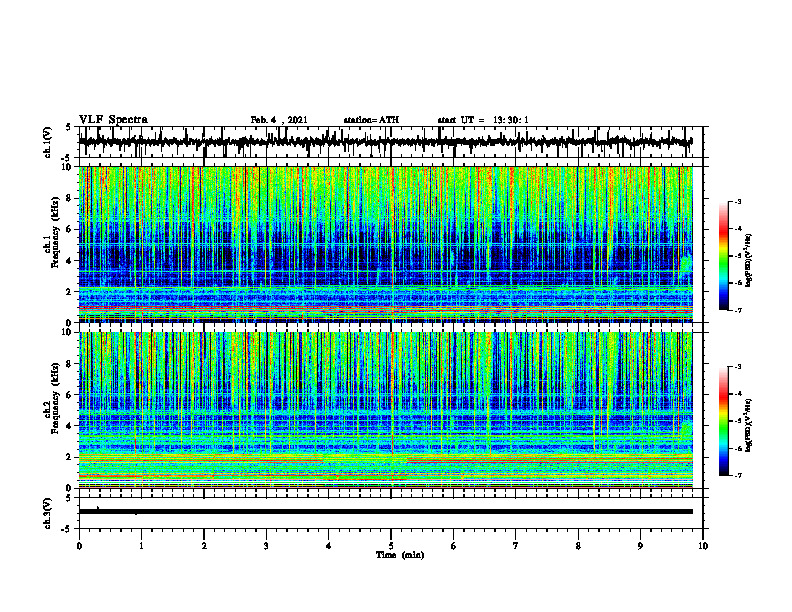This screenshot has width=792, height=612.
Task: Click inside the ch.1 spectrogram panel
Action: pyautogui.click(x=385, y=244)
